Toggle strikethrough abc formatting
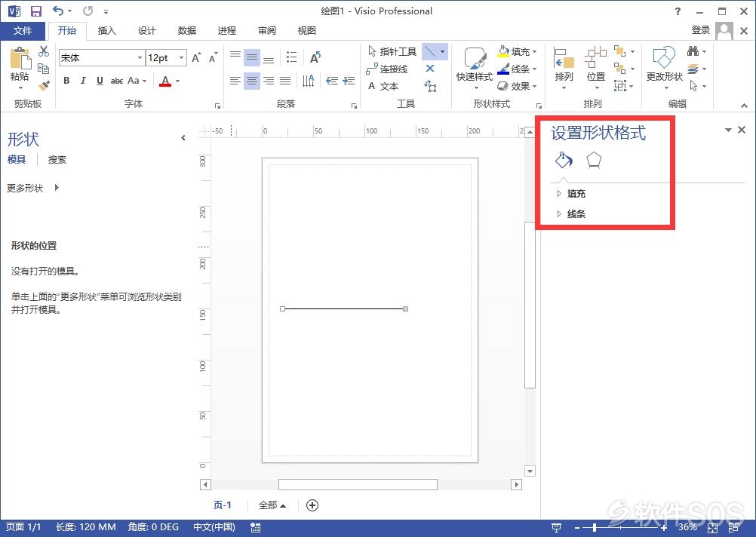 click(x=117, y=81)
